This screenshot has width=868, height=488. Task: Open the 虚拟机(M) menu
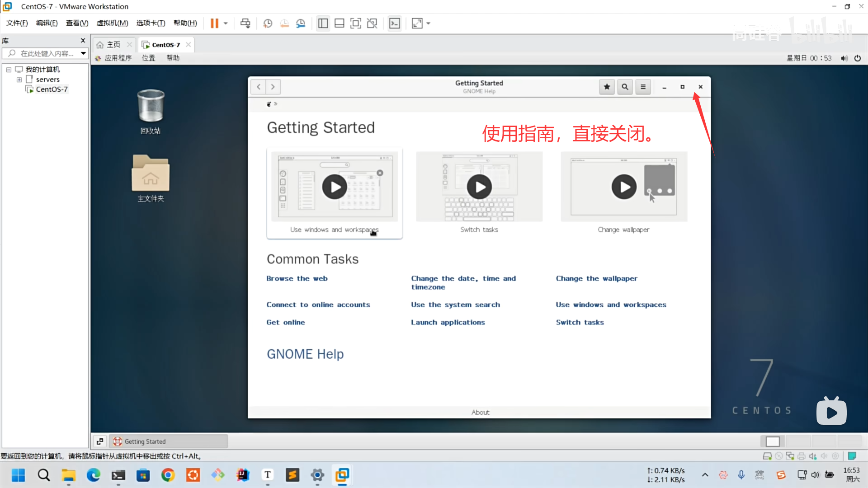(x=112, y=23)
